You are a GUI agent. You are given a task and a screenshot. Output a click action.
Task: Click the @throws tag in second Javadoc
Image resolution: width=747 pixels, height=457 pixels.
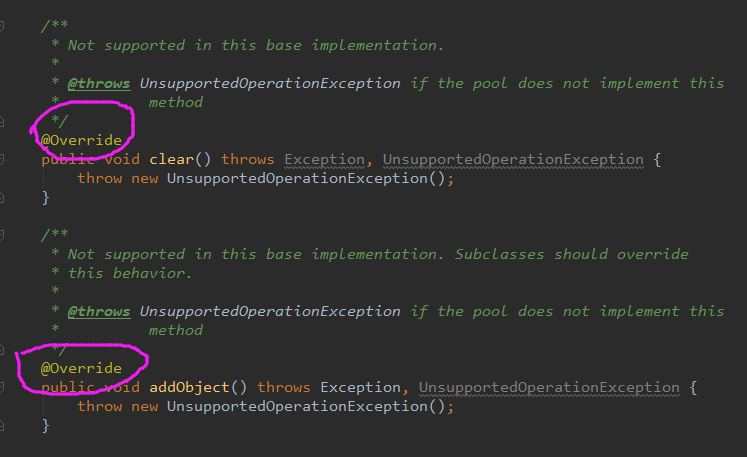point(98,311)
